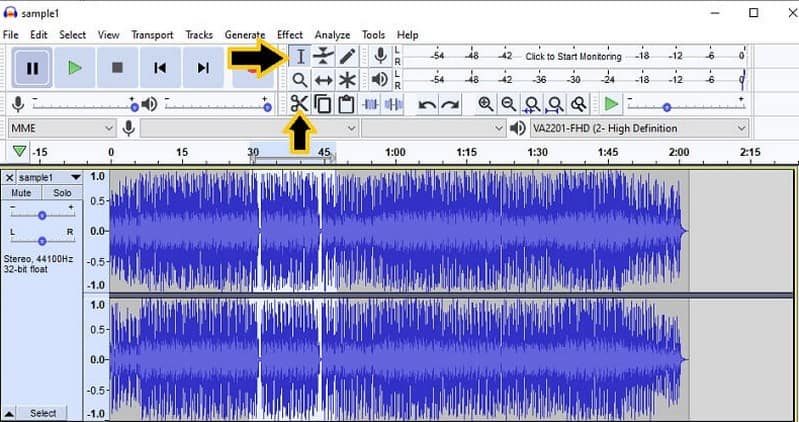Collapse sample1 track with arrow button

(x=9, y=413)
